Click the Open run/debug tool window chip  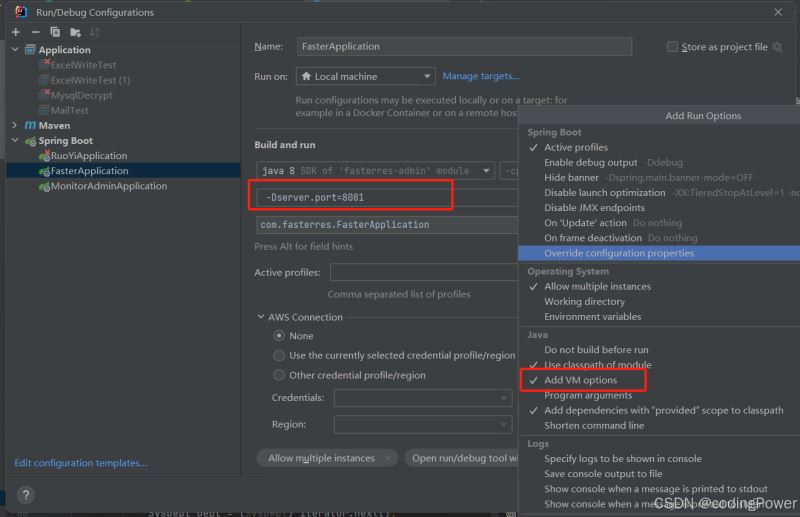coord(463,458)
